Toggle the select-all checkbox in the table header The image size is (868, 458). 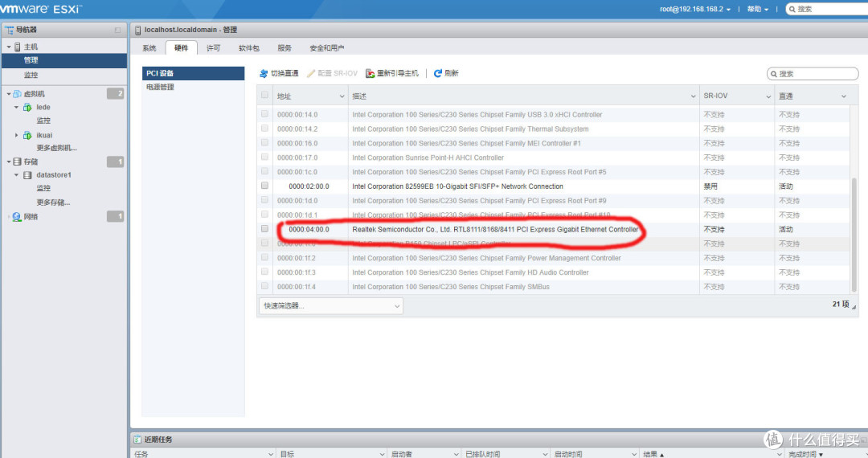tap(264, 95)
